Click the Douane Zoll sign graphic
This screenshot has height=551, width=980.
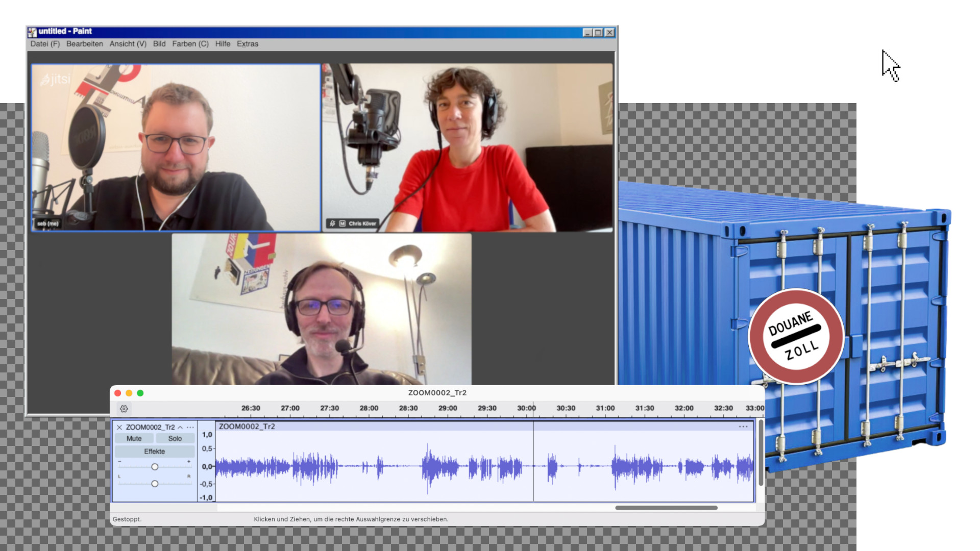(x=796, y=336)
